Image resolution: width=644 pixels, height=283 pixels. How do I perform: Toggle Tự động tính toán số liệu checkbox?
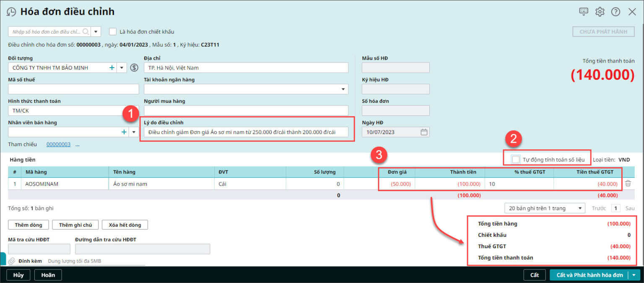point(516,160)
